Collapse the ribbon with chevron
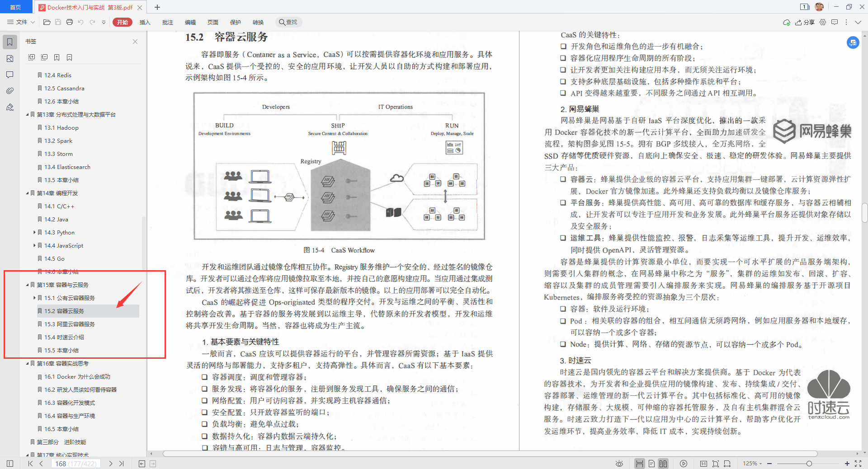 [x=858, y=22]
